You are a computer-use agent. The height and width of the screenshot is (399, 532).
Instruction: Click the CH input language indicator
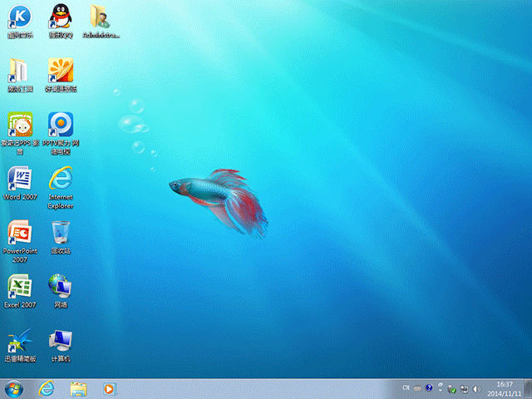pyautogui.click(x=406, y=388)
